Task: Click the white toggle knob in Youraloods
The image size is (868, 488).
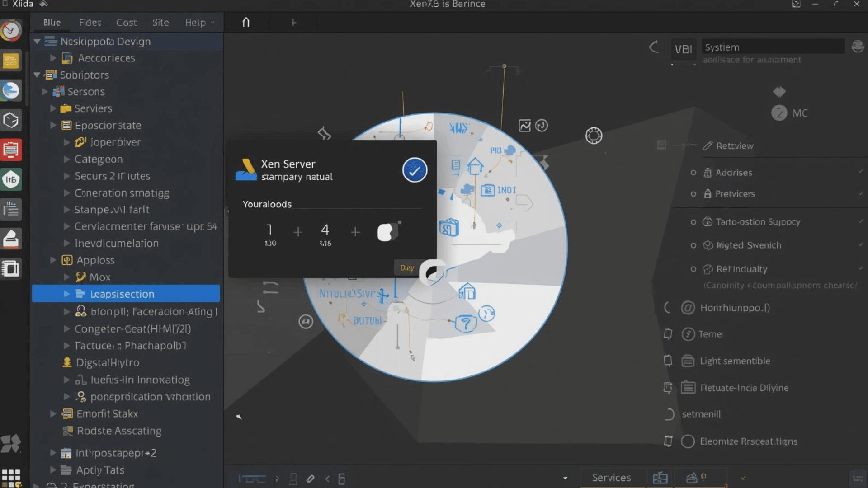Action: [385, 232]
